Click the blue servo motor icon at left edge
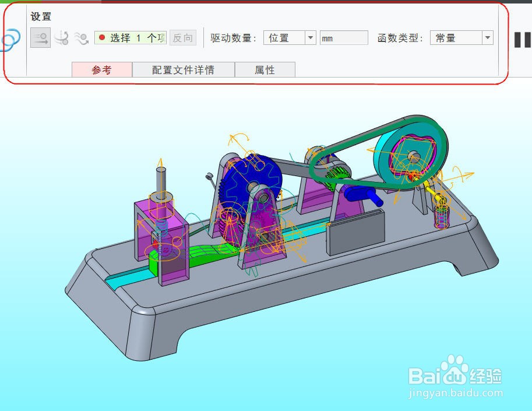Viewport: 532px width, 411px height. click(x=10, y=39)
